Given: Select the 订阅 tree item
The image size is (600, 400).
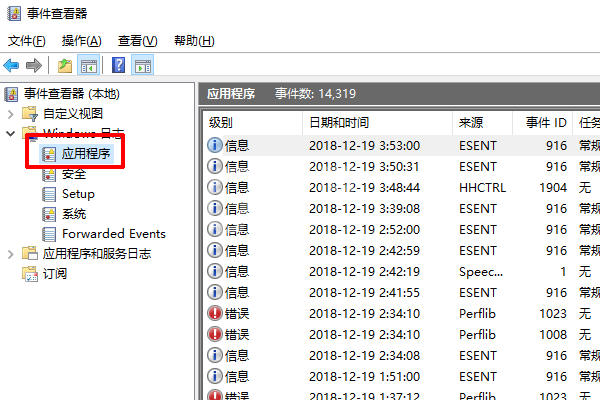Looking at the screenshot, I should [x=55, y=274].
